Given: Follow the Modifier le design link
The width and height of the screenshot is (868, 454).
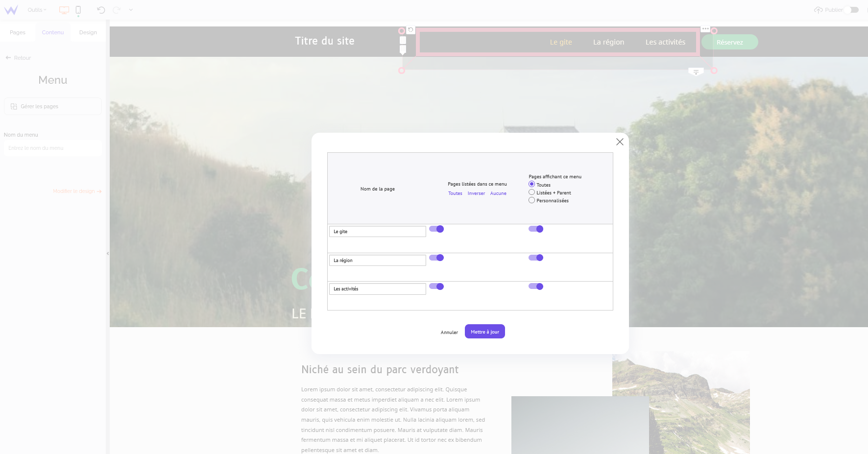Looking at the screenshot, I should tap(77, 191).
